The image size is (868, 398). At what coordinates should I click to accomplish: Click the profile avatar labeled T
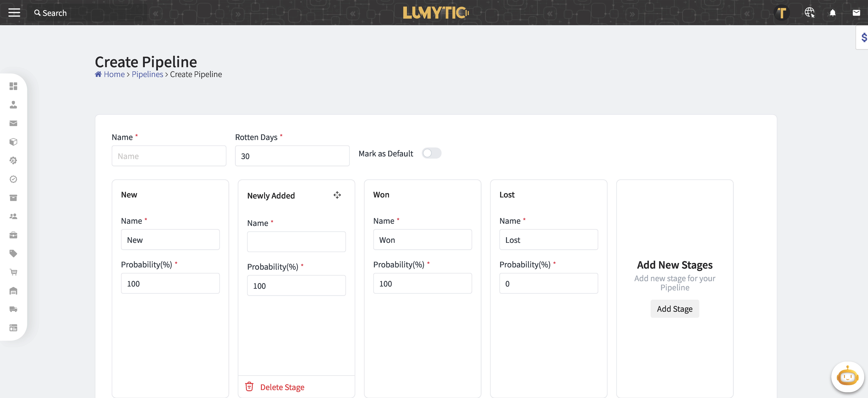(x=782, y=13)
